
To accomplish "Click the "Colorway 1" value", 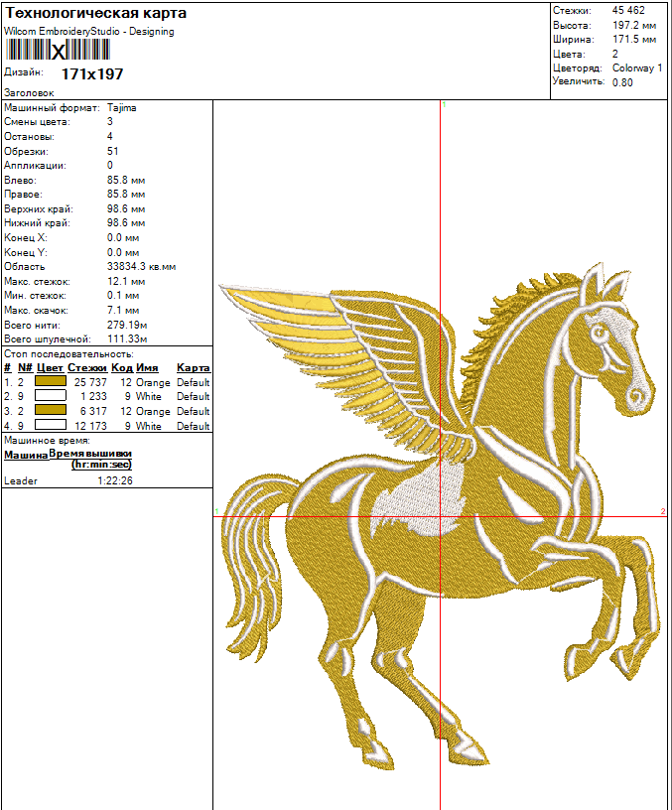I will [x=637, y=67].
